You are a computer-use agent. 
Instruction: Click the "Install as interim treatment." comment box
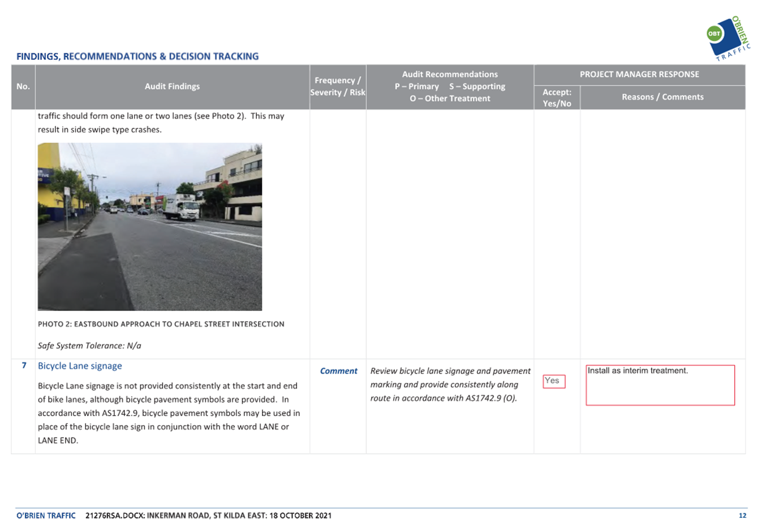pos(660,385)
